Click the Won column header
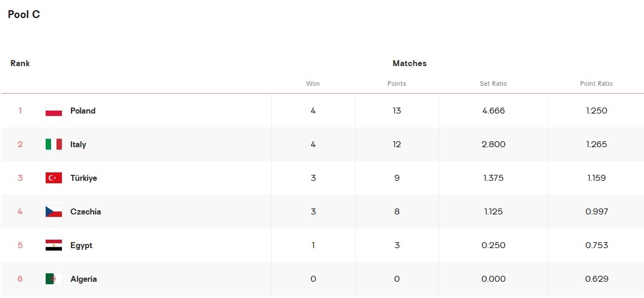Image resolution: width=644 pixels, height=298 pixels. click(313, 84)
